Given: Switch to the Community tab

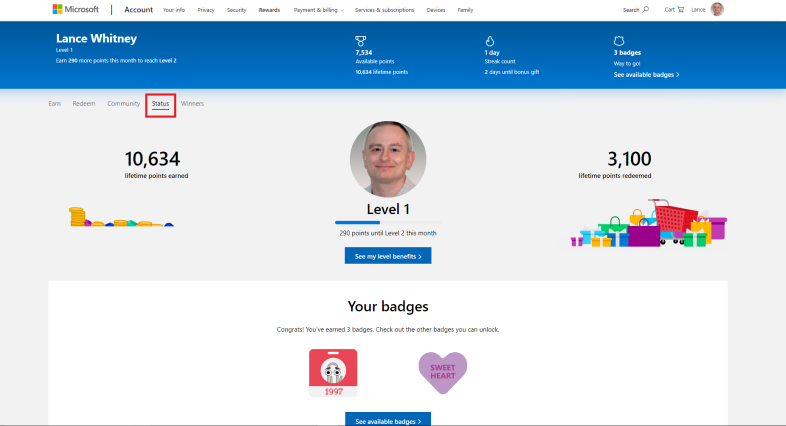Looking at the screenshot, I should [123, 104].
